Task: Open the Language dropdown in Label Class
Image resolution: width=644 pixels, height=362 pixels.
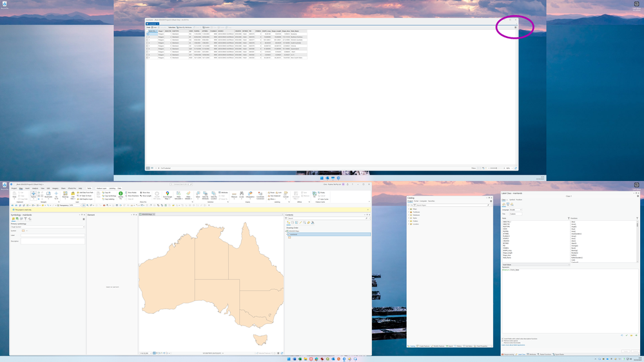Action: [516, 210]
